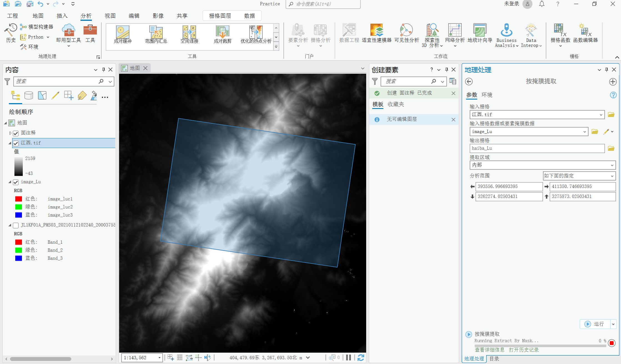
Task: Open the 插入 ribbon tab
Action: click(x=62, y=16)
